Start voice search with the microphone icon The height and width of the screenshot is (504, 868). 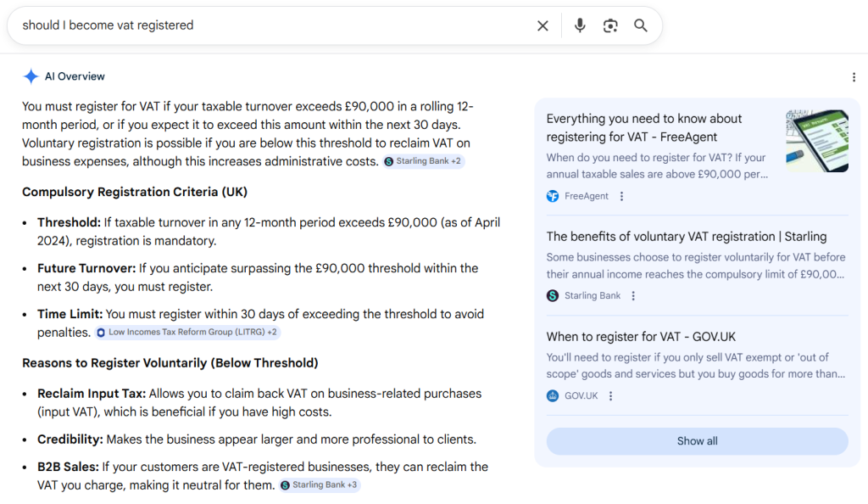(x=580, y=25)
